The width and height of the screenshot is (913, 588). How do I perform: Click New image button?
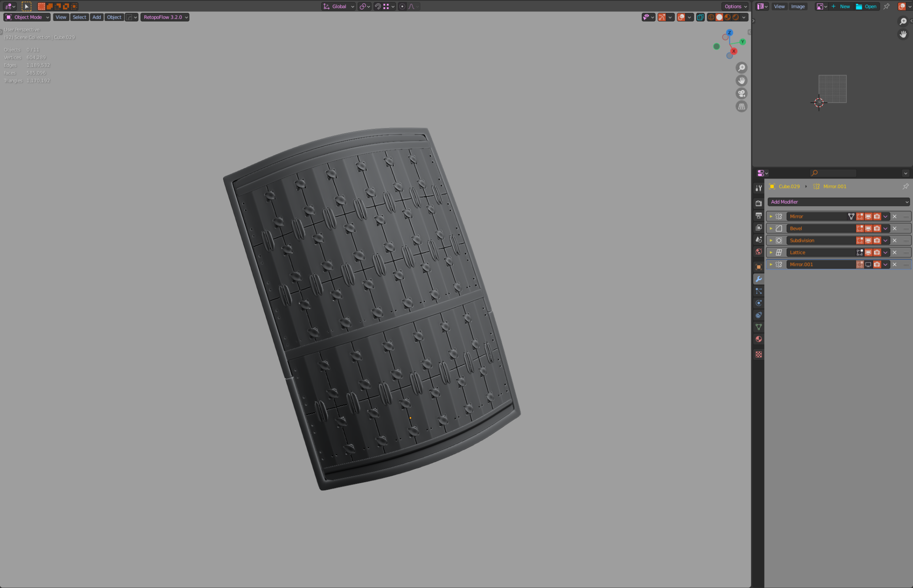pos(841,6)
